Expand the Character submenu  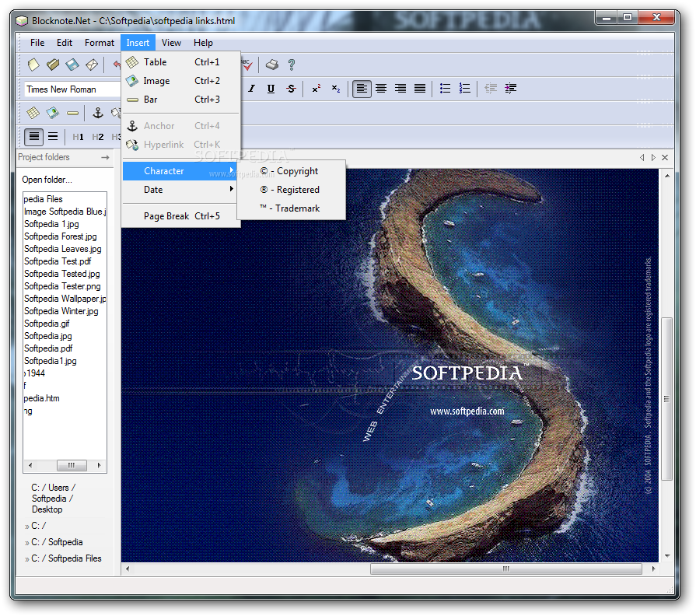tap(180, 171)
